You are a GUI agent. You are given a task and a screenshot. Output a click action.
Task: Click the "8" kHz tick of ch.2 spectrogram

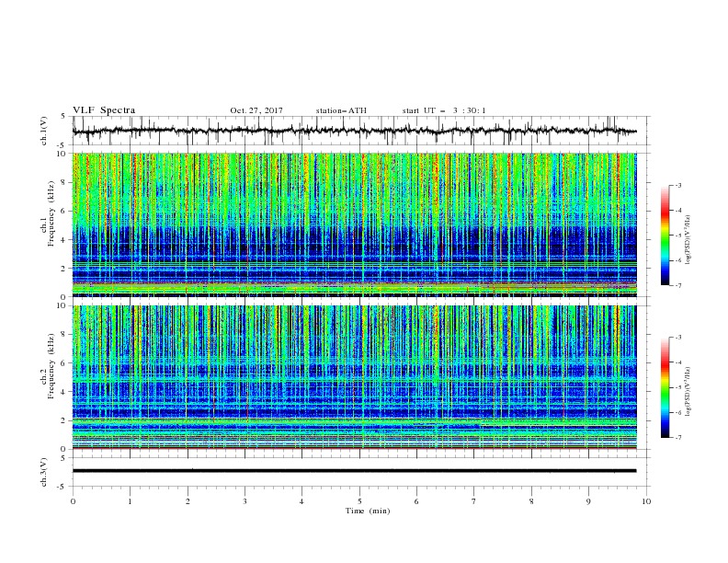coord(65,335)
